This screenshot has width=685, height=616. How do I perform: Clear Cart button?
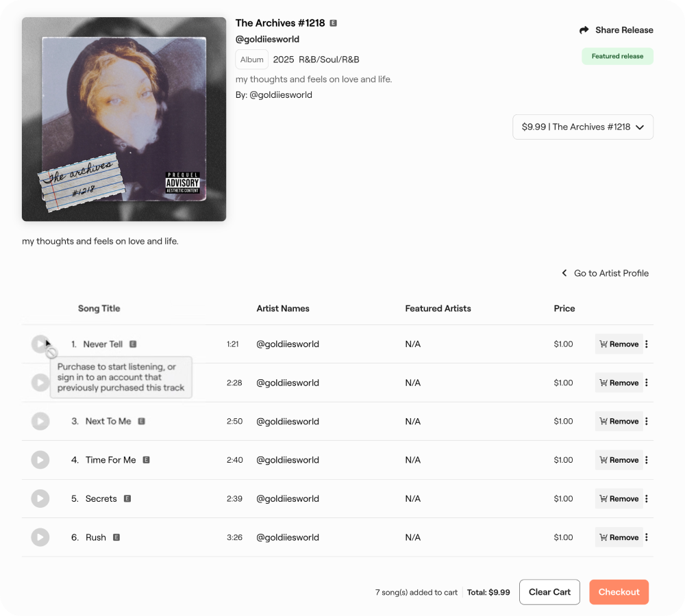pos(549,592)
